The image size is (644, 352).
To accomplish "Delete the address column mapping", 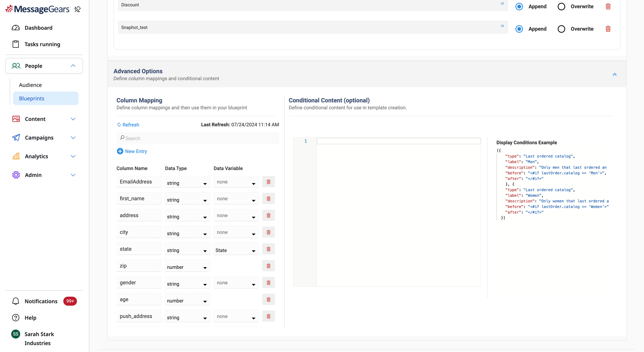I will click(x=268, y=215).
